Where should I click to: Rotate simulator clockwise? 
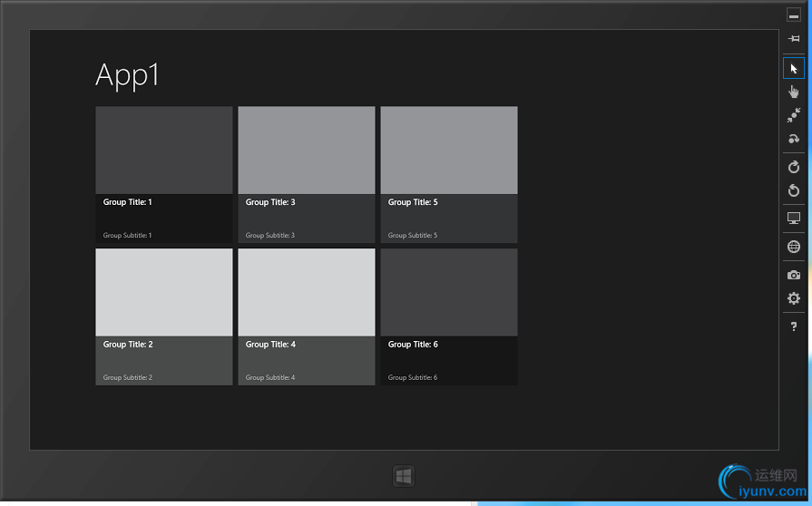793,167
